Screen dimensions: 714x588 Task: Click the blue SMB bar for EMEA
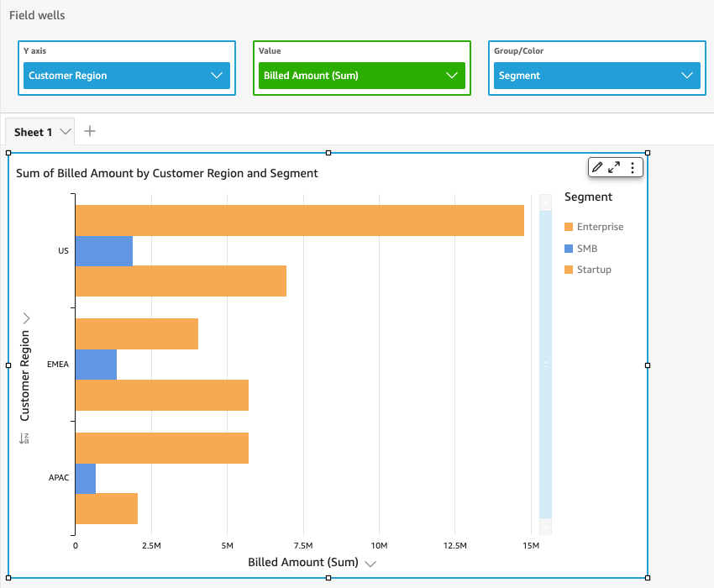(x=96, y=365)
